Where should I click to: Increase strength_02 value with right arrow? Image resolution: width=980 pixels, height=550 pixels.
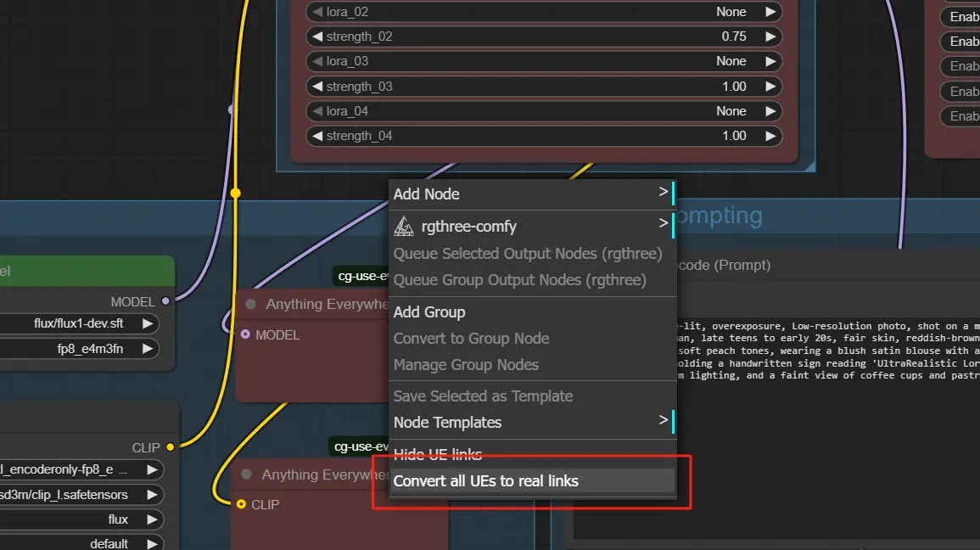click(770, 36)
